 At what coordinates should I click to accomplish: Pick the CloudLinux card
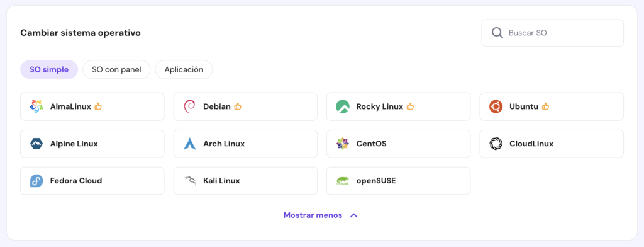552,144
